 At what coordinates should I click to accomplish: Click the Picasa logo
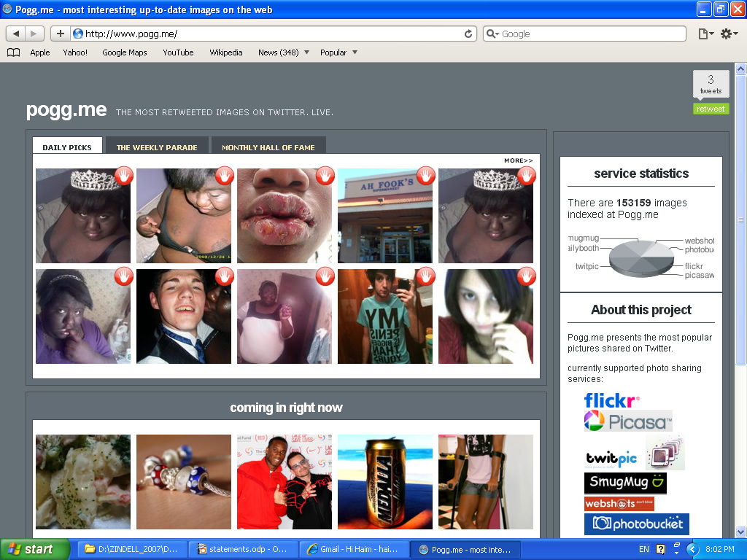628,421
